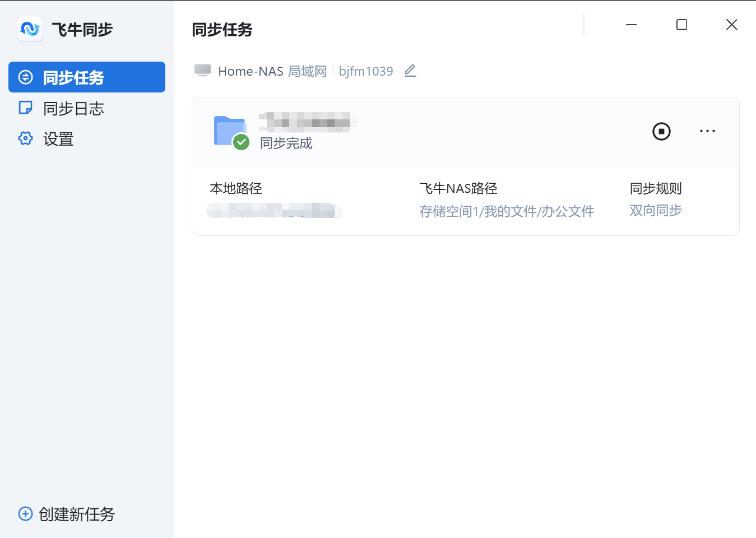Click the 同步完成 status text
The image size is (756, 538).
[x=286, y=143]
